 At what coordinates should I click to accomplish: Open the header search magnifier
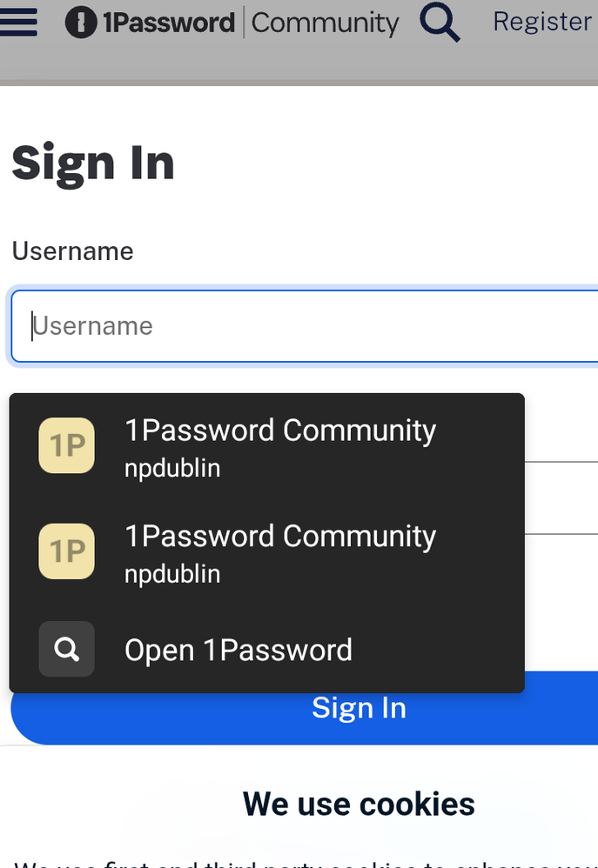(440, 23)
